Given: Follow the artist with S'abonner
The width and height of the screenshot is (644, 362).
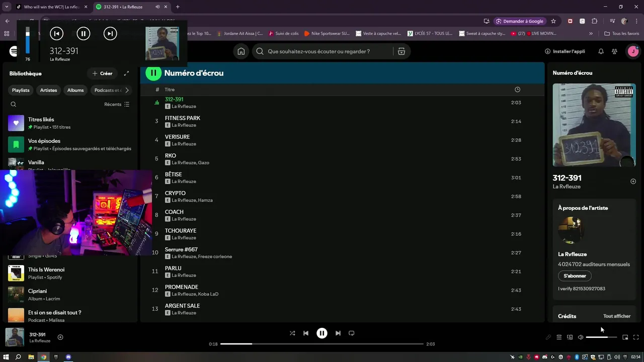Looking at the screenshot, I should tap(575, 276).
